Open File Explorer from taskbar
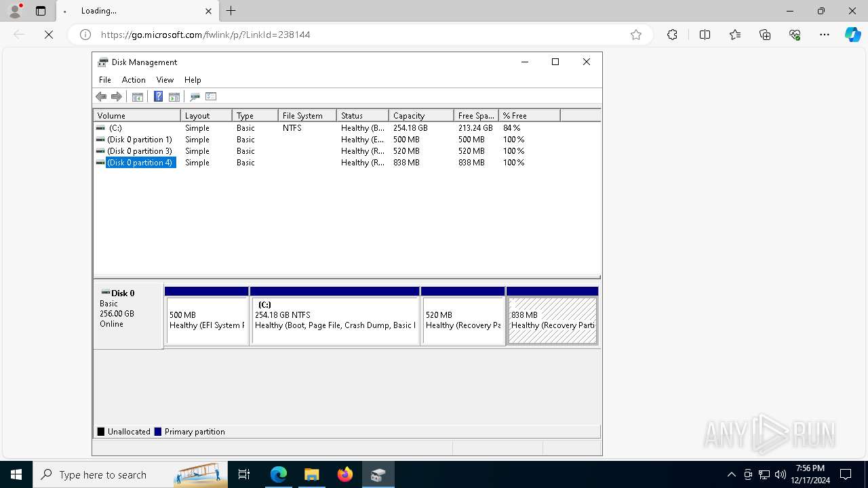The height and width of the screenshot is (488, 868). tap(311, 474)
